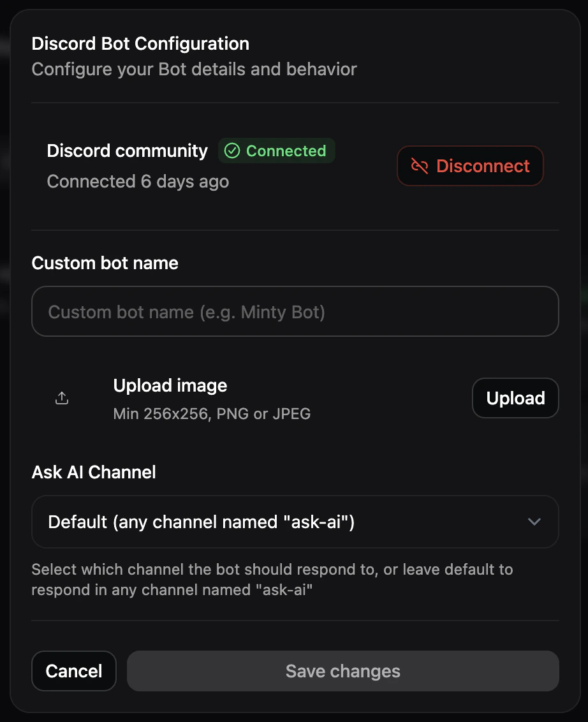The image size is (588, 722).
Task: Click the chevron on the Ask AI Channel selector
Action: [x=534, y=522]
